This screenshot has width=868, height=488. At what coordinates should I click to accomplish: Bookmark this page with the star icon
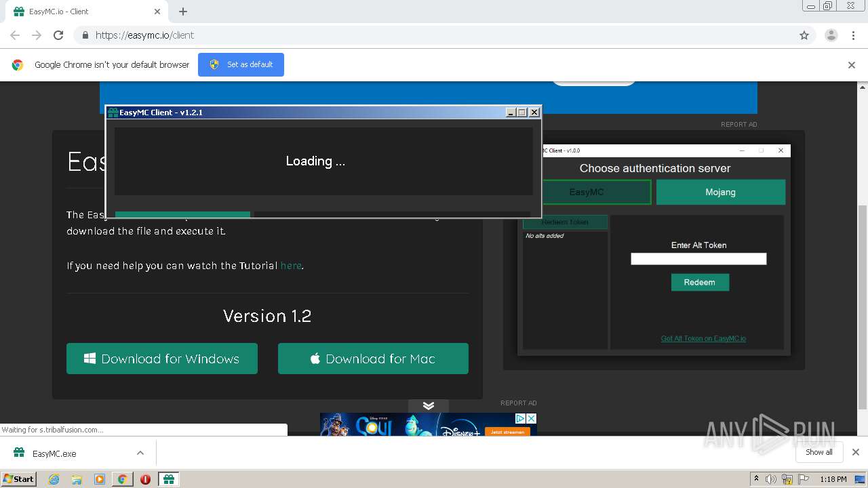click(804, 35)
